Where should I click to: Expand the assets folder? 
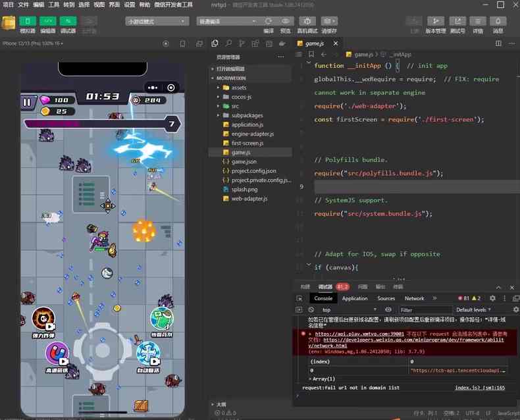tap(238, 88)
